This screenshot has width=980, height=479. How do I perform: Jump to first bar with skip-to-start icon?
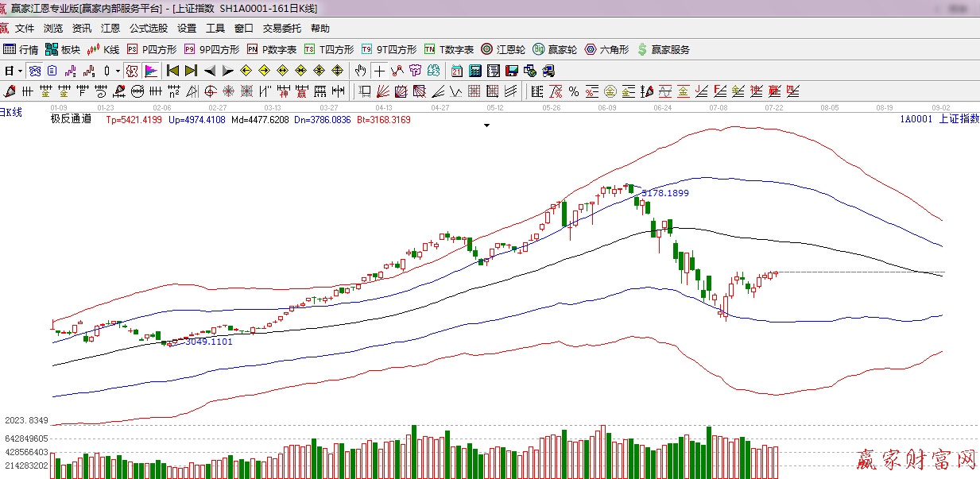[x=172, y=71]
